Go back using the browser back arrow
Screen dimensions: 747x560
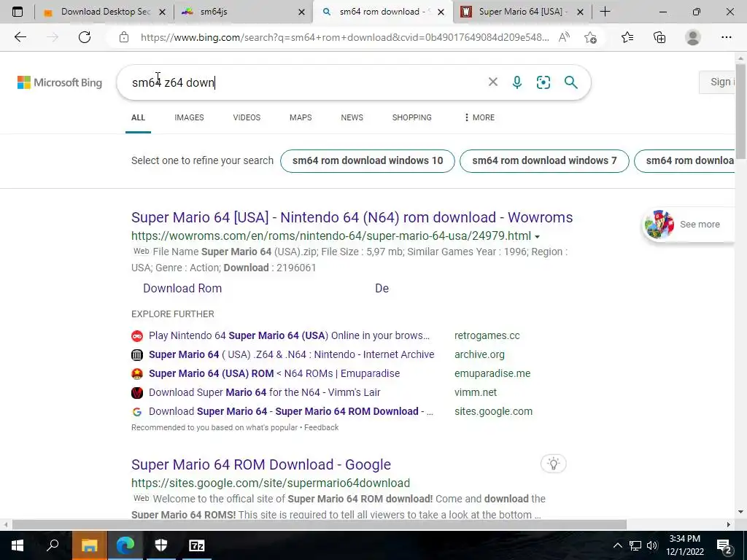pyautogui.click(x=20, y=37)
